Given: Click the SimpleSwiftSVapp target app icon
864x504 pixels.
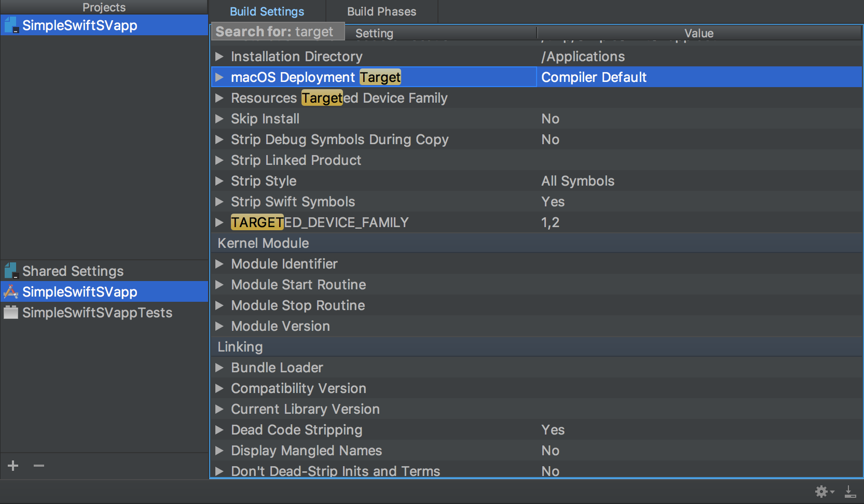Looking at the screenshot, I should 11,292.
